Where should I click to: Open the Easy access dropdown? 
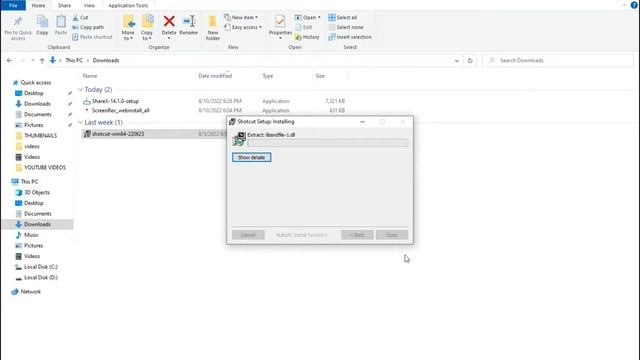(x=243, y=27)
